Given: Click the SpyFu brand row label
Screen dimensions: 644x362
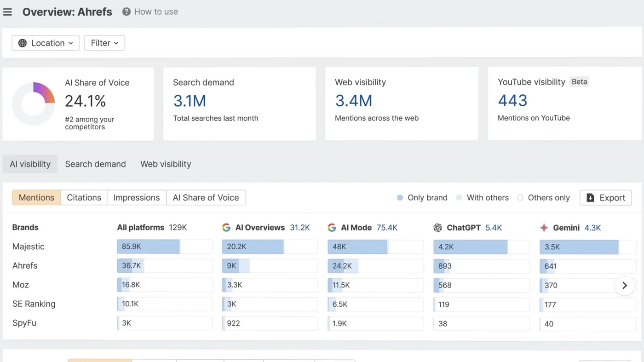Looking at the screenshot, I should point(24,323).
